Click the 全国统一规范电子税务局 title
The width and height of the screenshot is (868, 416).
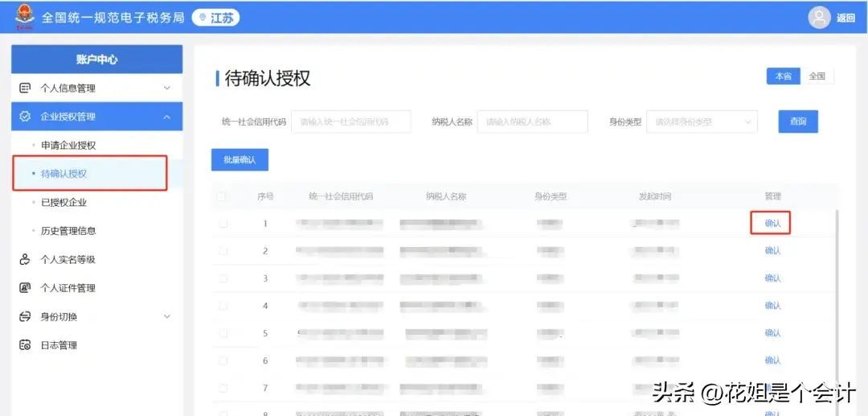(113, 18)
